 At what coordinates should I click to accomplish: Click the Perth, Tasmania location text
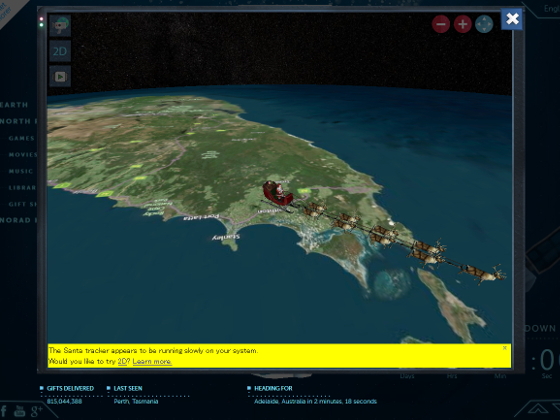pos(136,401)
